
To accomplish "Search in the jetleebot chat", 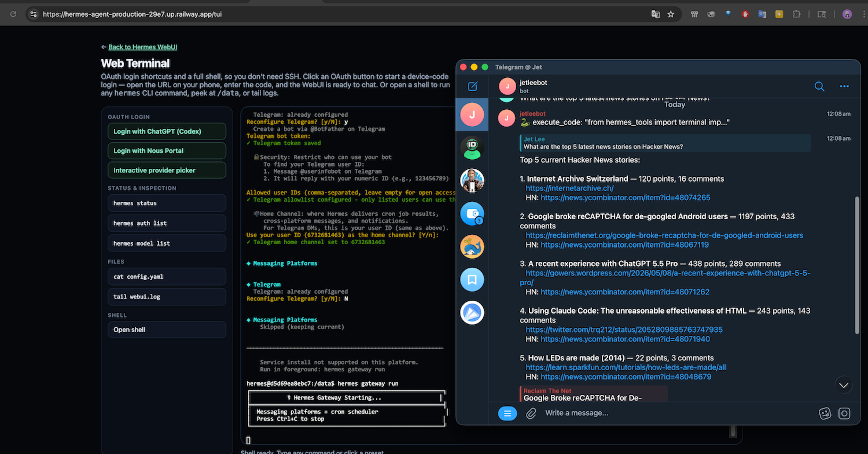I will (x=819, y=86).
